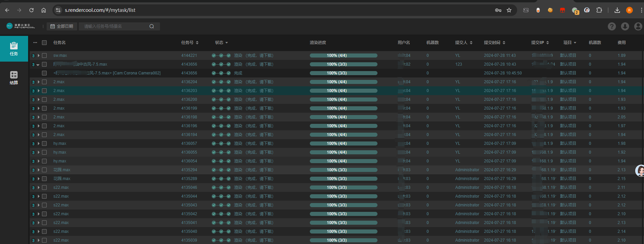Open the help question mark icon
Screen dimensions: 644x244
(x=612, y=26)
